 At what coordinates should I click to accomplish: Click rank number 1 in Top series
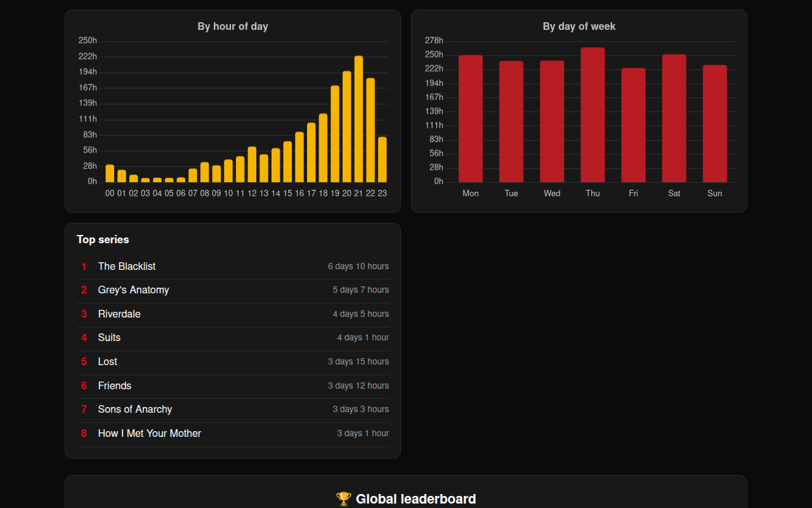84,267
